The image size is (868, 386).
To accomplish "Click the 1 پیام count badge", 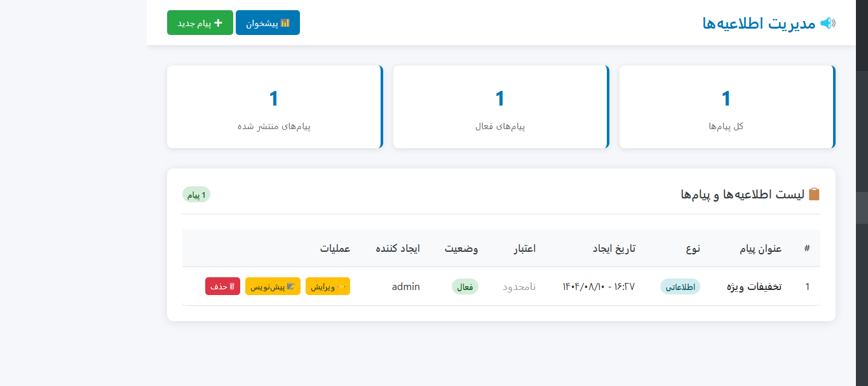I will [x=196, y=195].
